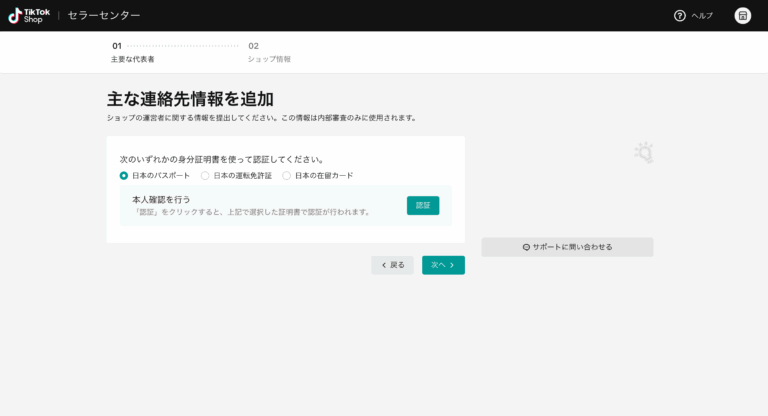The width and height of the screenshot is (768, 416).
Task: Pick the 日本の在留カード radio option
Action: [286, 176]
